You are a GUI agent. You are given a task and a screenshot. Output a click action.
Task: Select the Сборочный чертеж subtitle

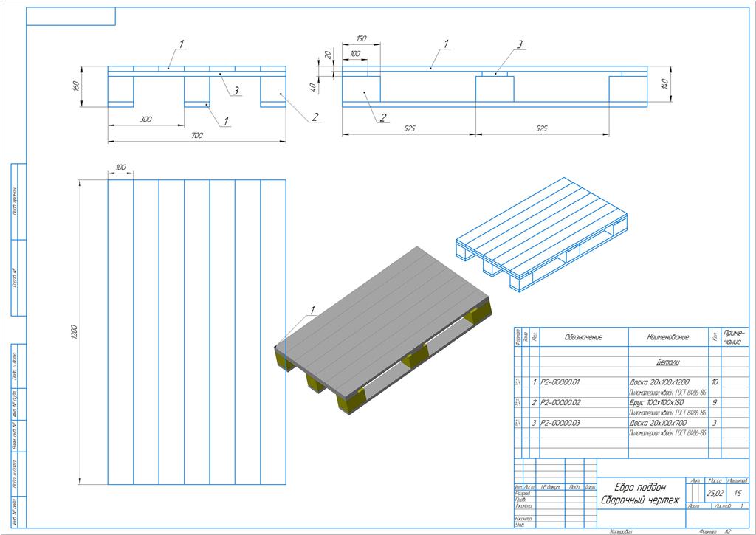click(640, 500)
